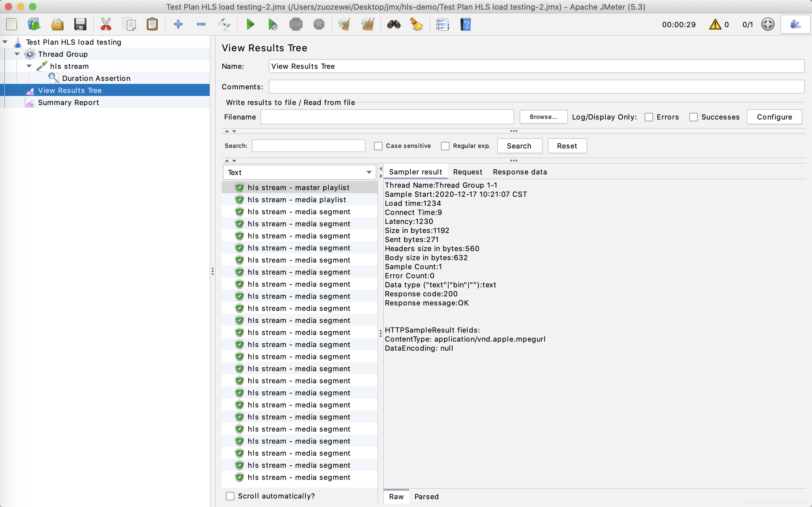
Task: Toggle the Case sensitive checkbox
Action: 378,146
